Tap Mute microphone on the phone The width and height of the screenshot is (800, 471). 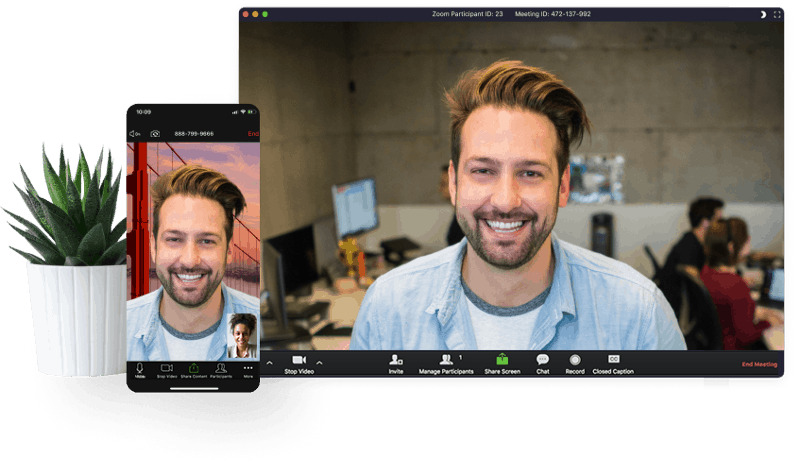tap(140, 369)
